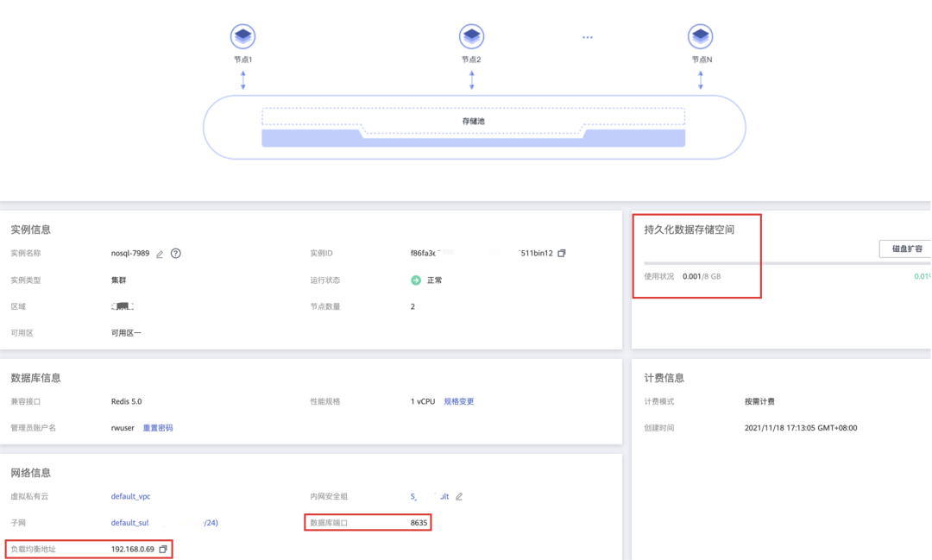This screenshot has height=560, width=932.
Task: Select the node count value 2
Action: point(412,307)
